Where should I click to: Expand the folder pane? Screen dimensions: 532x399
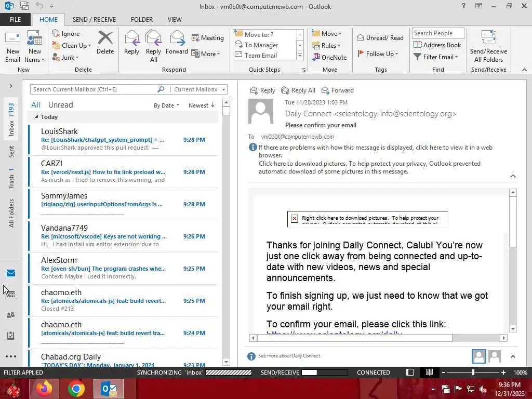click(11, 86)
